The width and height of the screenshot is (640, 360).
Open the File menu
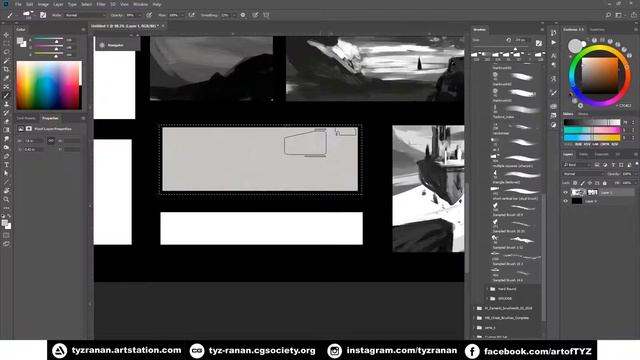[x=18, y=4]
